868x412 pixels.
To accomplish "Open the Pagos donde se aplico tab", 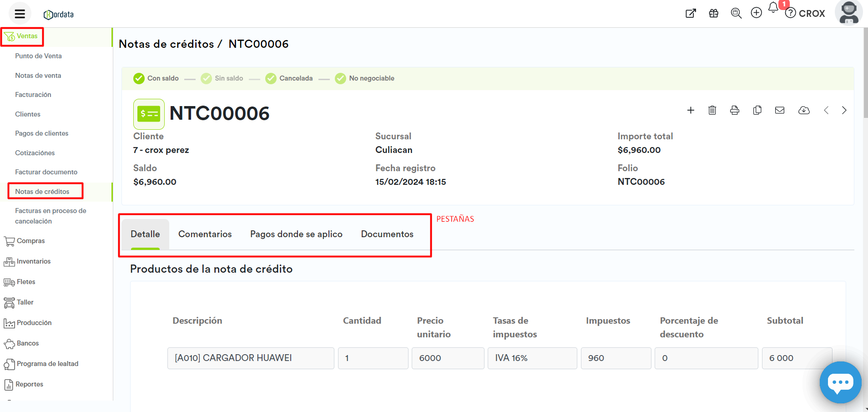I will point(296,234).
